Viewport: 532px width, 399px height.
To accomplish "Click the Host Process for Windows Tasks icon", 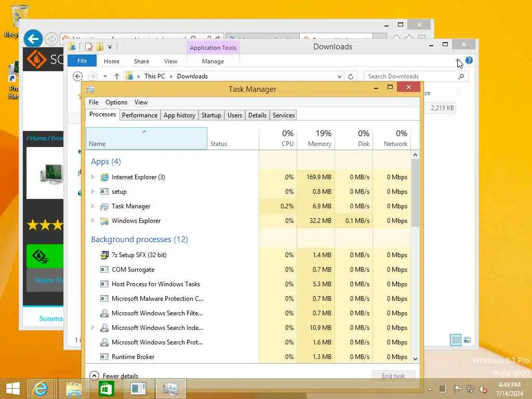I will point(104,284).
